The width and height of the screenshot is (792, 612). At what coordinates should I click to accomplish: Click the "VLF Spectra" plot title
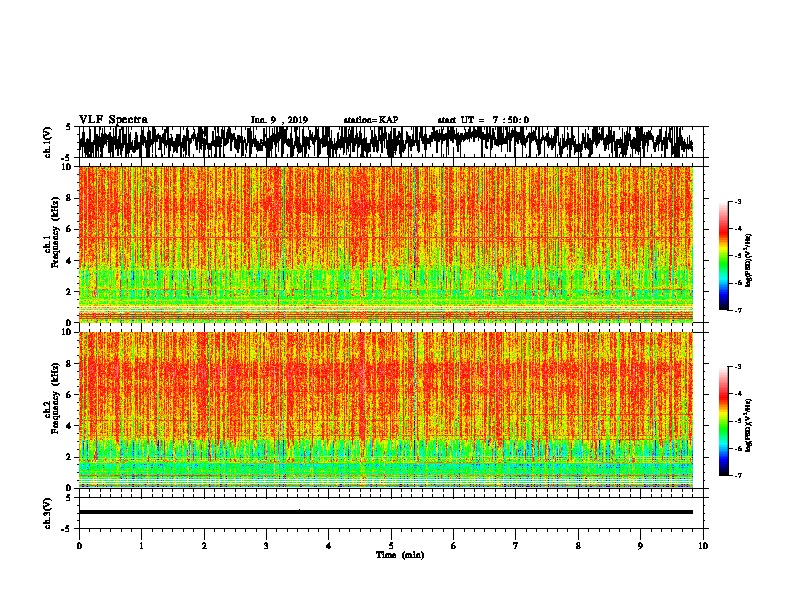point(113,120)
